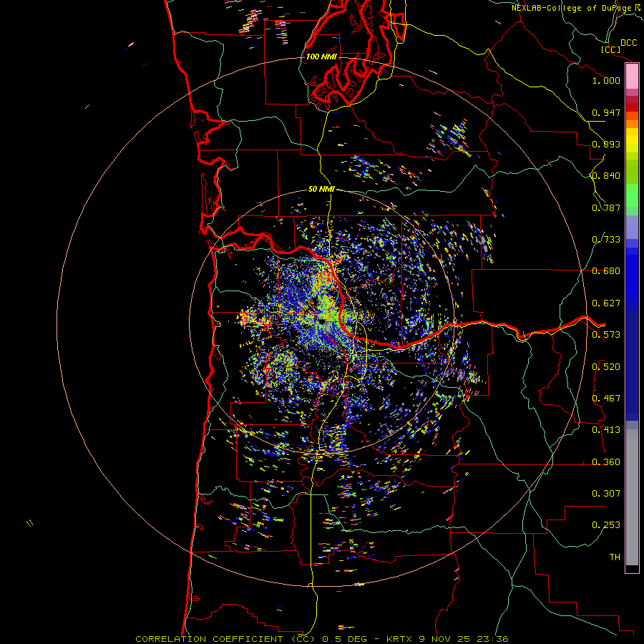Click the [CC] units label
644x644 pixels.
click(611, 49)
